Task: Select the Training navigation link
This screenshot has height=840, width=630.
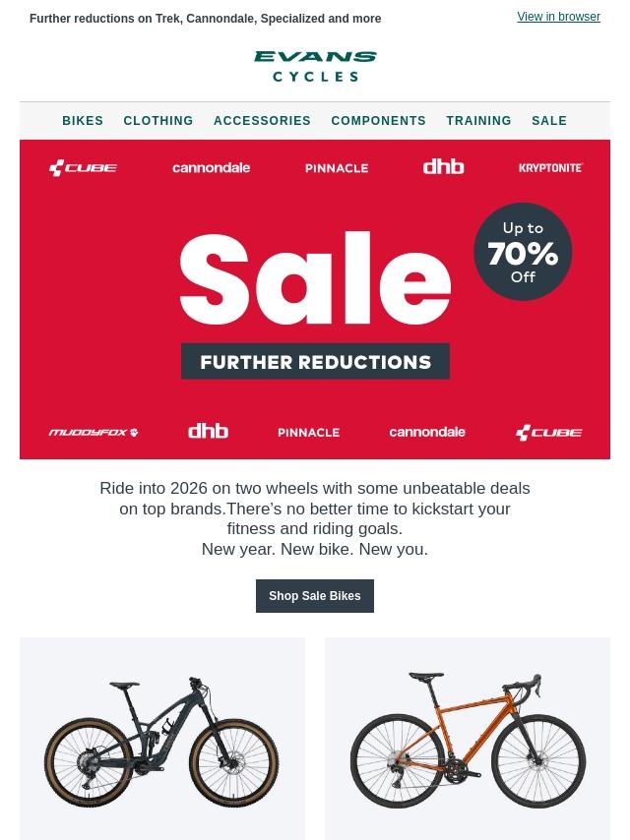Action: [x=478, y=121]
